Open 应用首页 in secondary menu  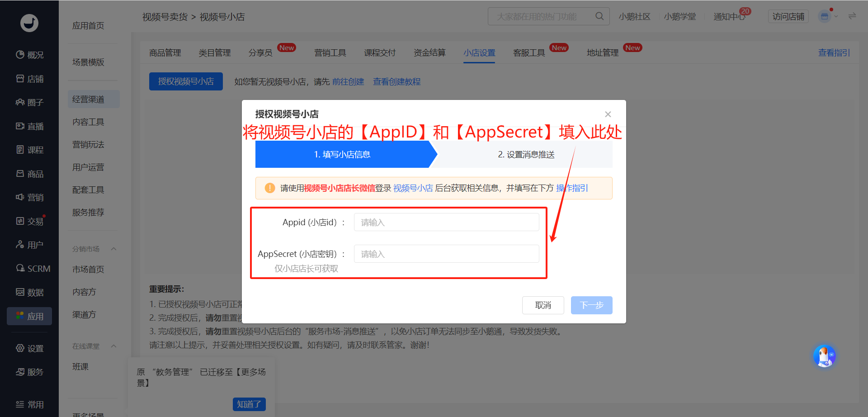(x=88, y=26)
